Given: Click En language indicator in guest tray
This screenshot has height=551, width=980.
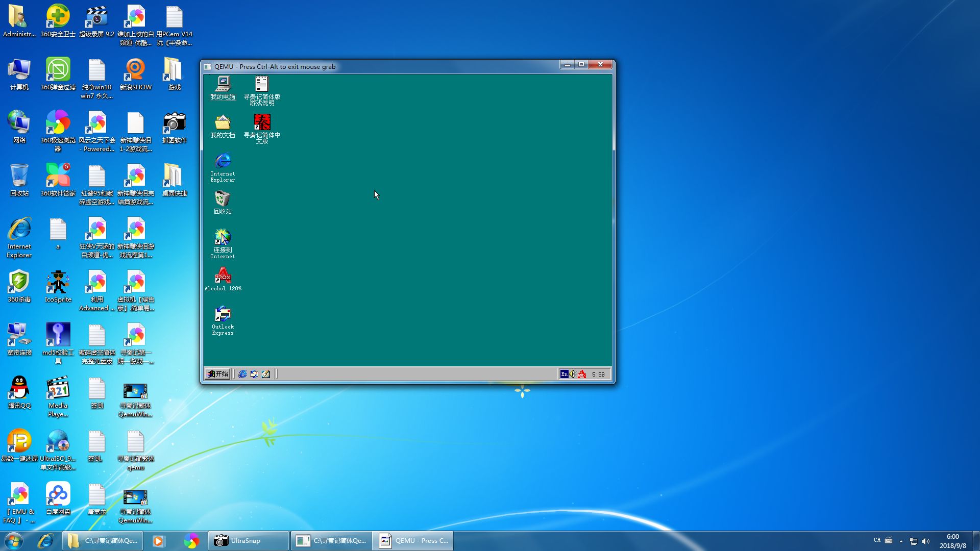Looking at the screenshot, I should pos(564,374).
